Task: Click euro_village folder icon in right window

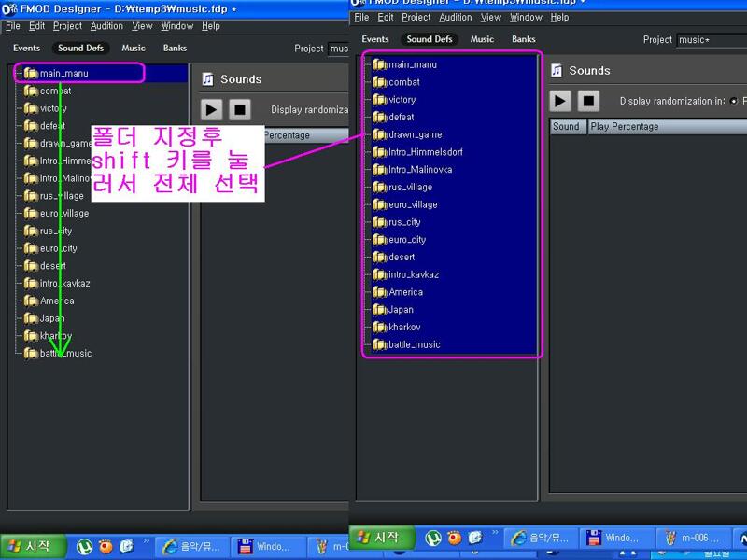Action: pos(380,204)
